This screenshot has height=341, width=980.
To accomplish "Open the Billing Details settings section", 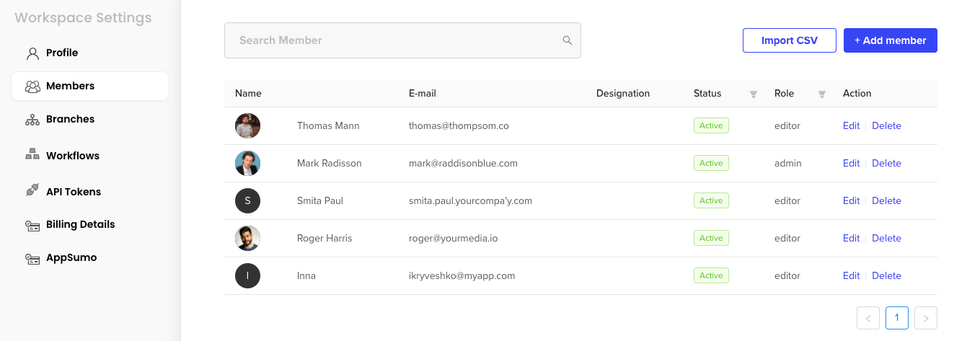I will pos(80,224).
